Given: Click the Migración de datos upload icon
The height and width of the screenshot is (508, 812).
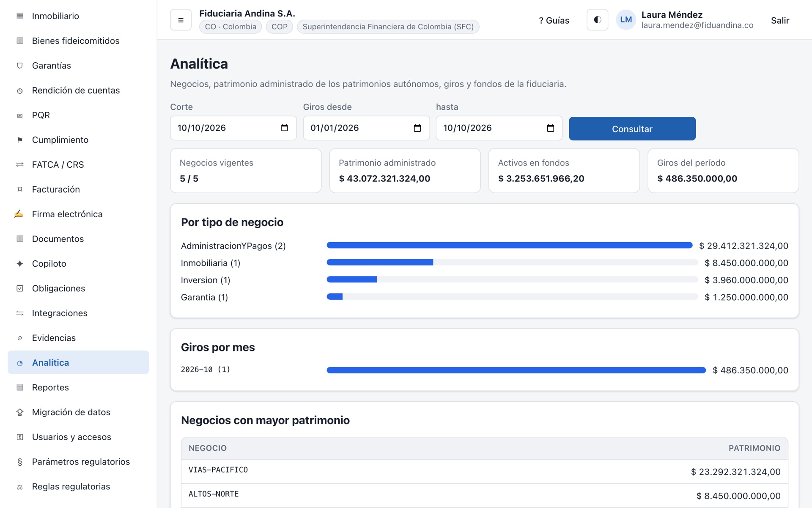Looking at the screenshot, I should pos(20,412).
